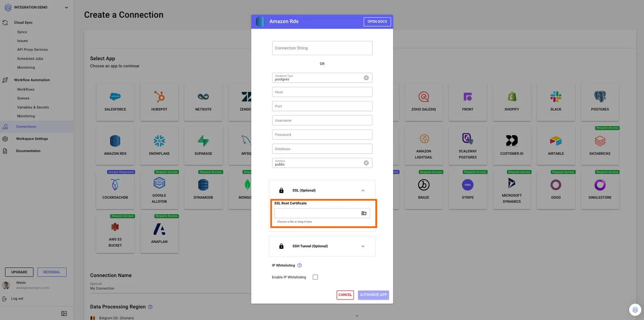
Task: Enable IP Whitelisting checkbox
Action: [315, 277]
